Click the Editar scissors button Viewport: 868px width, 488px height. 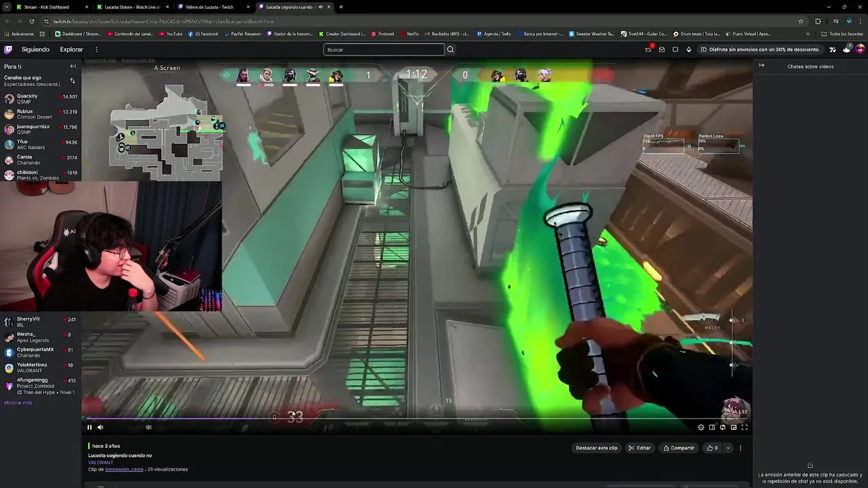pos(639,448)
